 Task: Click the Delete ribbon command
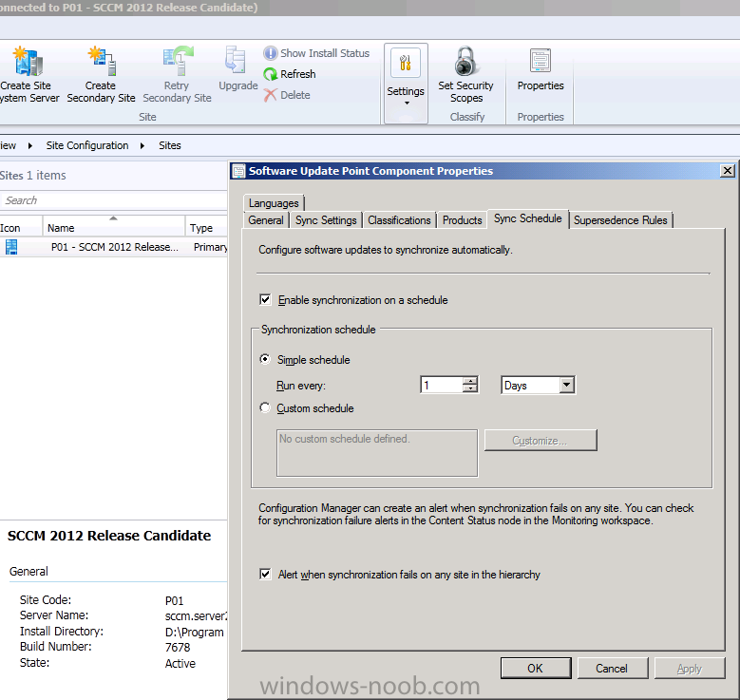click(x=287, y=95)
